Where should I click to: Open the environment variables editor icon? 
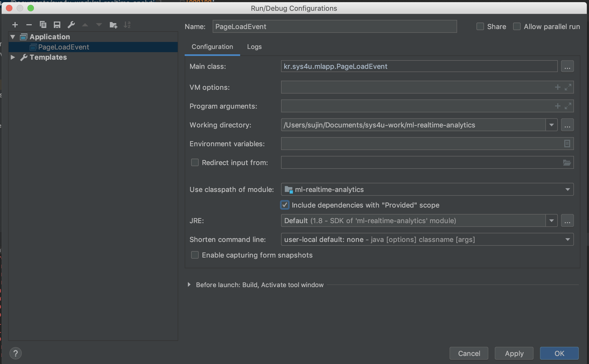tap(567, 144)
